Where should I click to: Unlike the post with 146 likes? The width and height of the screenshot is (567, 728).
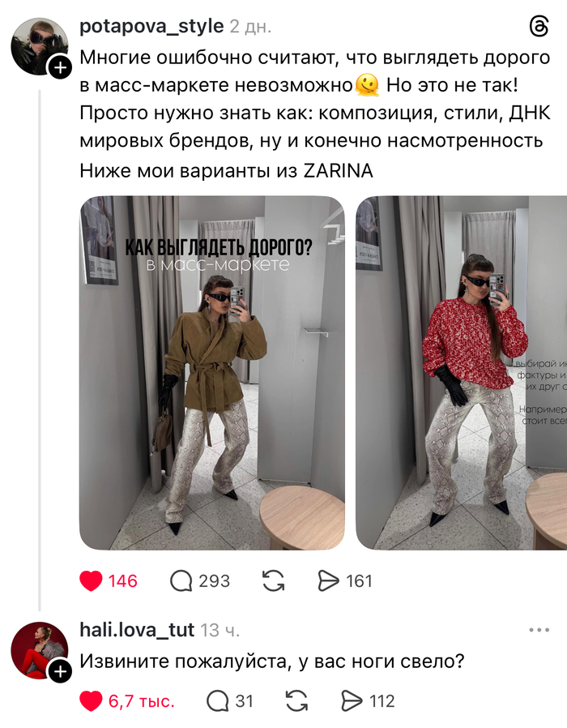[x=91, y=580]
